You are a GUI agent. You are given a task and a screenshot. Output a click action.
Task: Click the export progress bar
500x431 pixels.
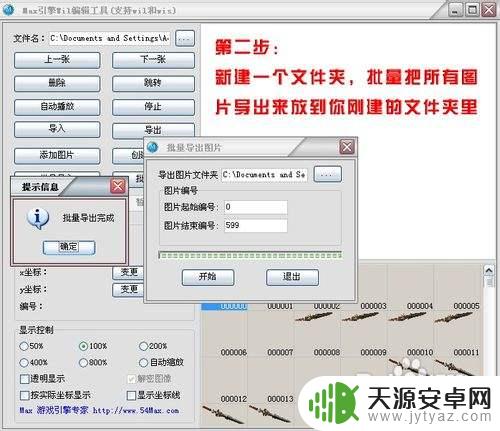point(250,255)
